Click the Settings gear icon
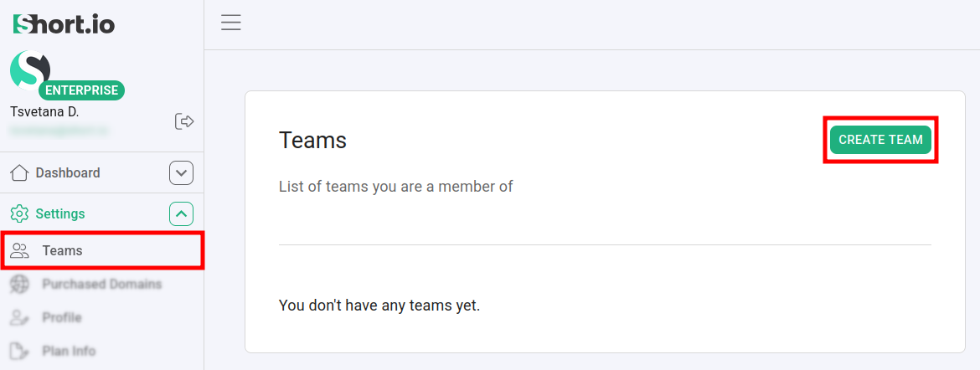The width and height of the screenshot is (980, 370). 19,214
